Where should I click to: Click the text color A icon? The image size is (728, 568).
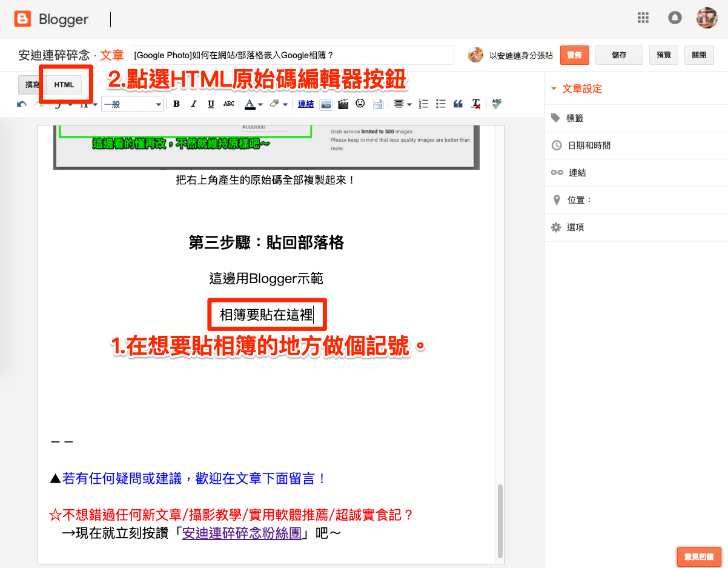(250, 104)
